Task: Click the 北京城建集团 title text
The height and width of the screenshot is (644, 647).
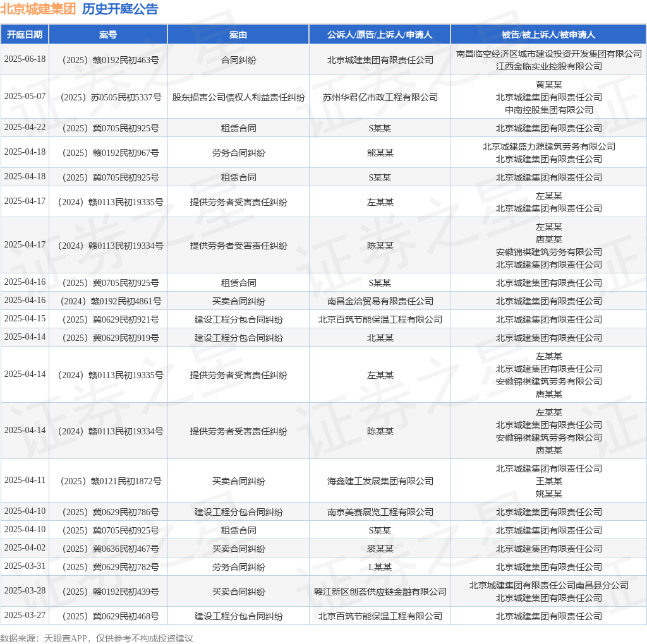Action: pyautogui.click(x=38, y=9)
